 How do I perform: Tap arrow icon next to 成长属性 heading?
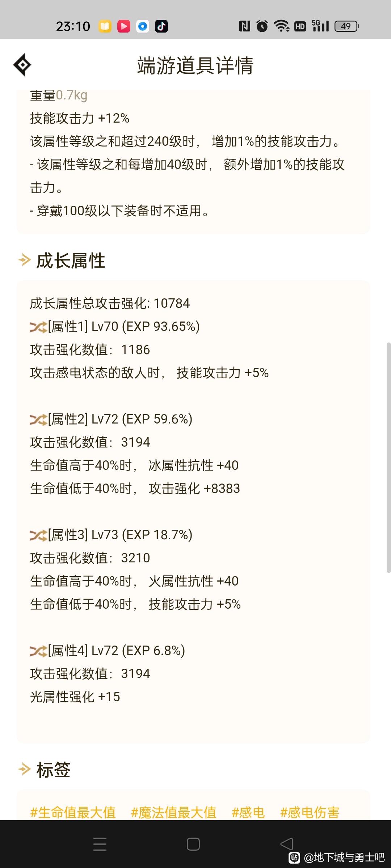[x=24, y=260]
